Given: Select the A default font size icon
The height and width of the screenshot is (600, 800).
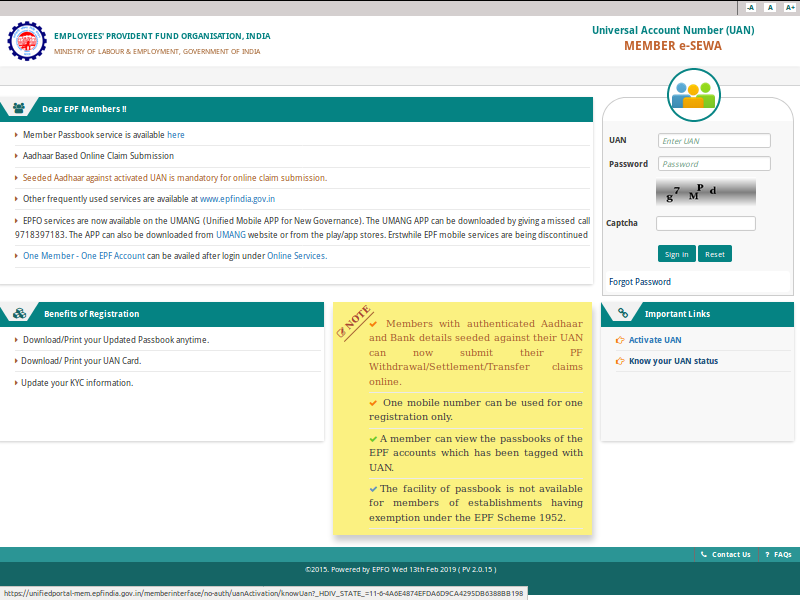Looking at the screenshot, I should coord(769,8).
